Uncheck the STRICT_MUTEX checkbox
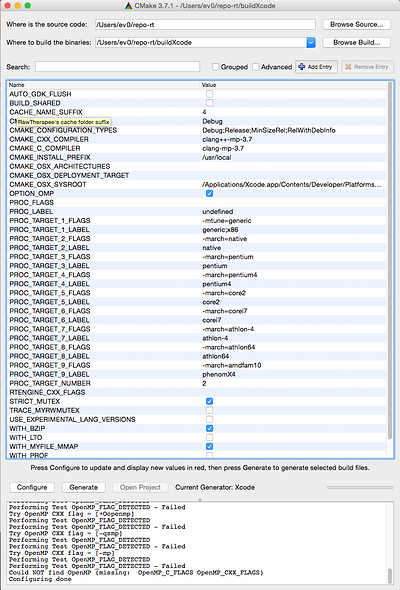The image size is (400, 590). pyautogui.click(x=210, y=401)
